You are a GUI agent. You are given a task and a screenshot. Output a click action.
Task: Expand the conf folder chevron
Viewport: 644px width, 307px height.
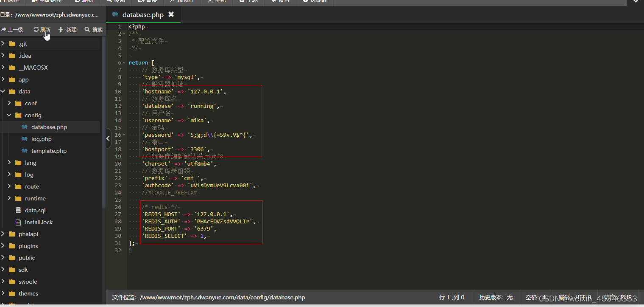tap(9, 103)
